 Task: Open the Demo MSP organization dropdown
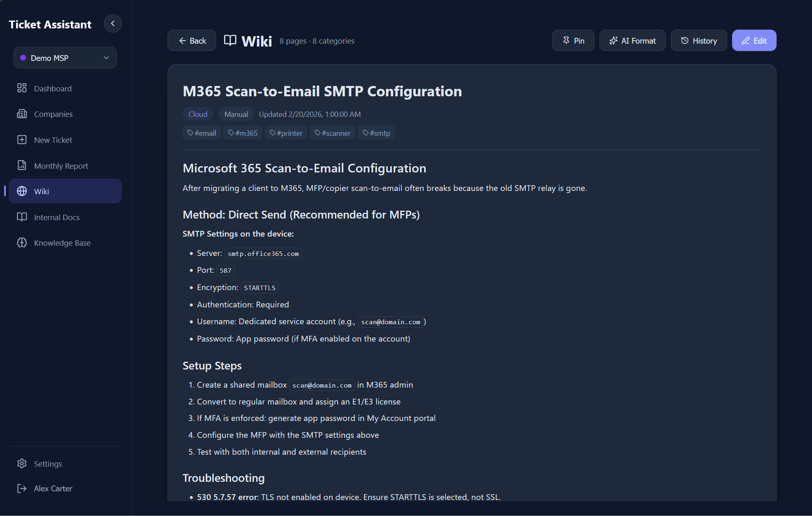tap(65, 58)
